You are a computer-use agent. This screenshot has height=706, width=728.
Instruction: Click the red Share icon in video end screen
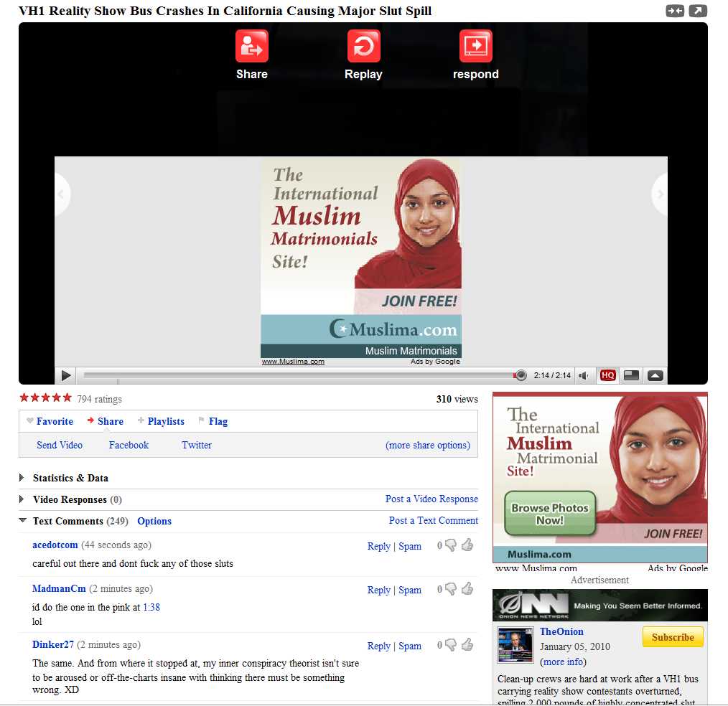(252, 46)
